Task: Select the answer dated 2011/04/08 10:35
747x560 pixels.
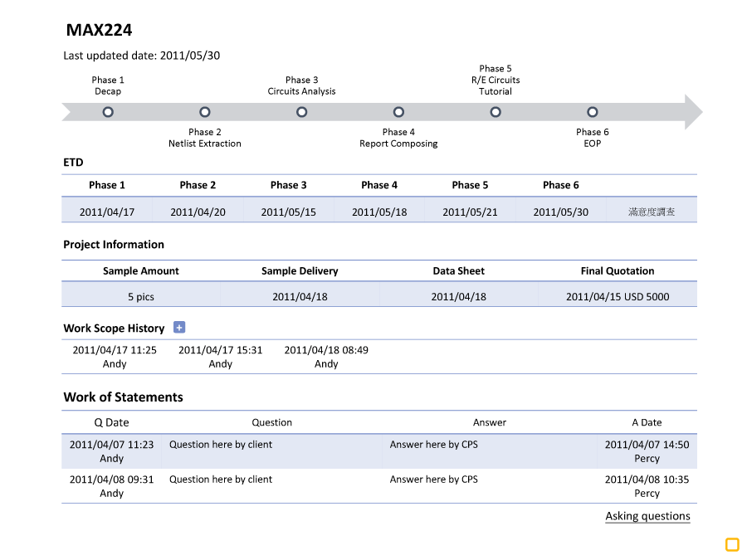Action: point(647,486)
